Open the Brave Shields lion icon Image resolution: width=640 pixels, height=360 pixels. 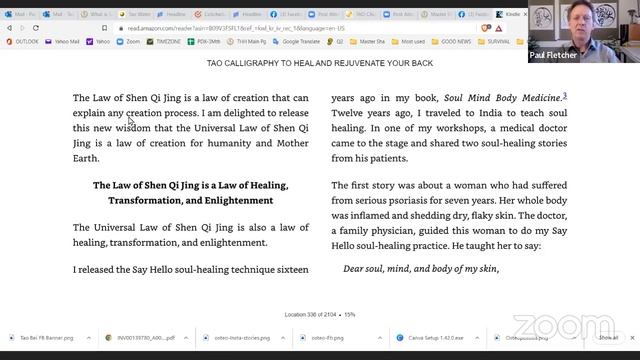point(485,28)
